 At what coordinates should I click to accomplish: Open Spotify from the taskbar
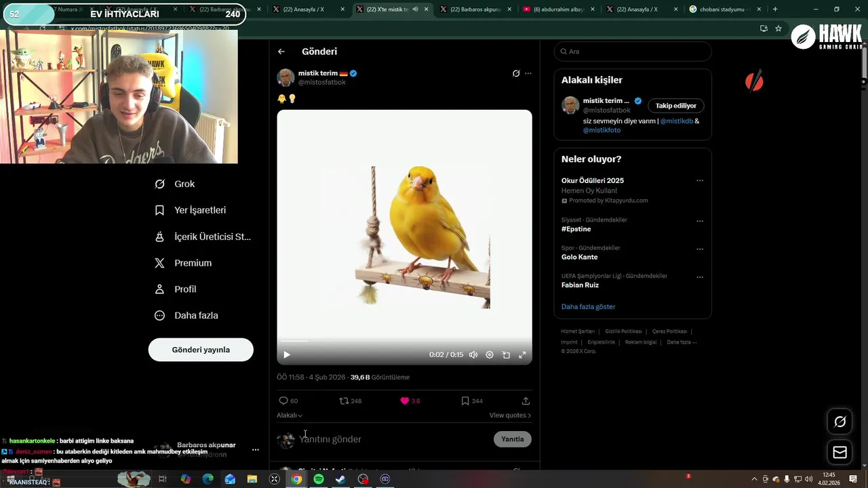(319, 479)
